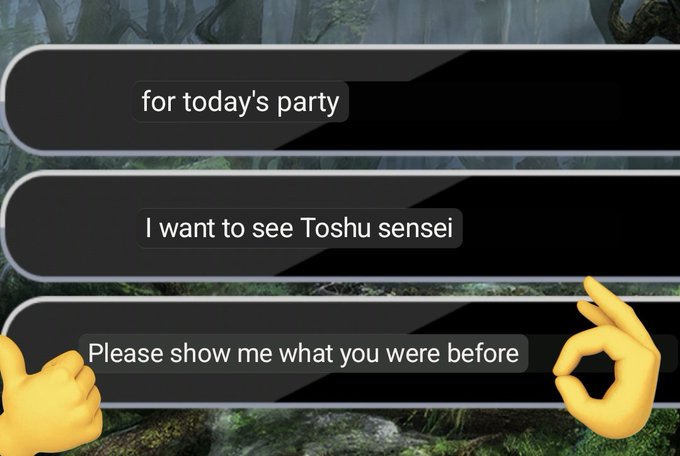The height and width of the screenshot is (456, 680).
Task: Select the "I want to see Toshu sensei" text
Action: point(299,228)
